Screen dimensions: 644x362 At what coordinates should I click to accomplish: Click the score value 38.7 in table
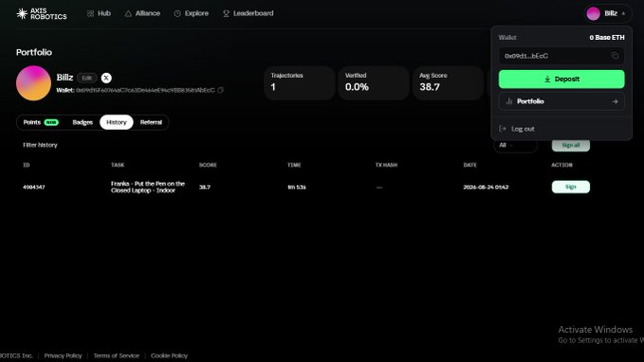click(205, 187)
